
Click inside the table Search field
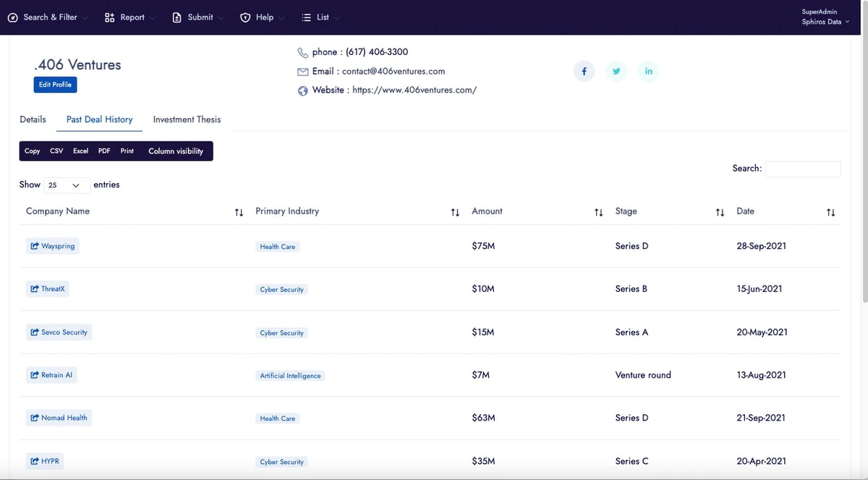(803, 169)
